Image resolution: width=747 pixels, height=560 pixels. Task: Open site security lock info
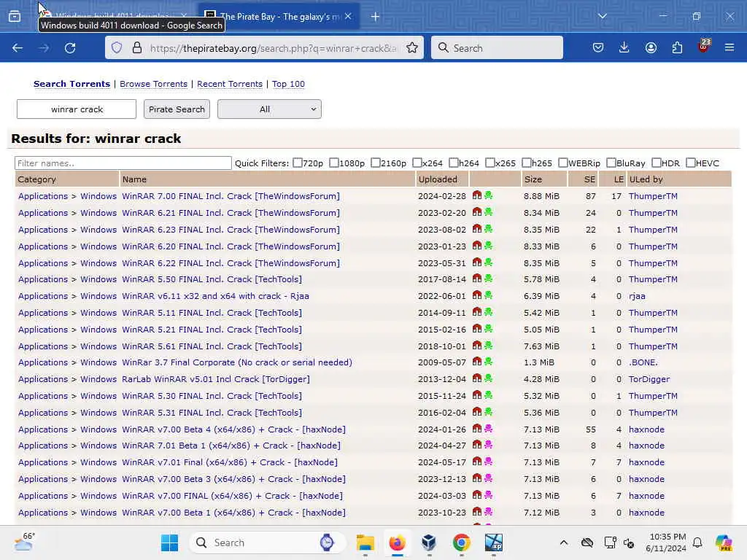pyautogui.click(x=137, y=47)
